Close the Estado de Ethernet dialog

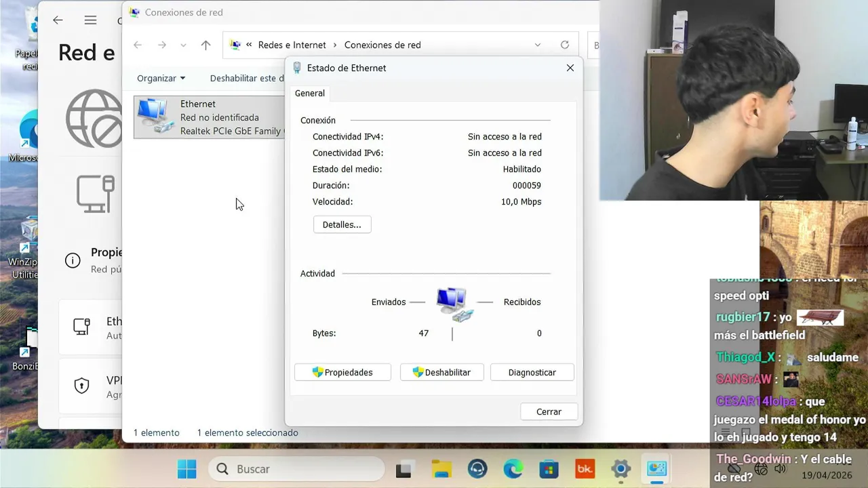click(570, 68)
